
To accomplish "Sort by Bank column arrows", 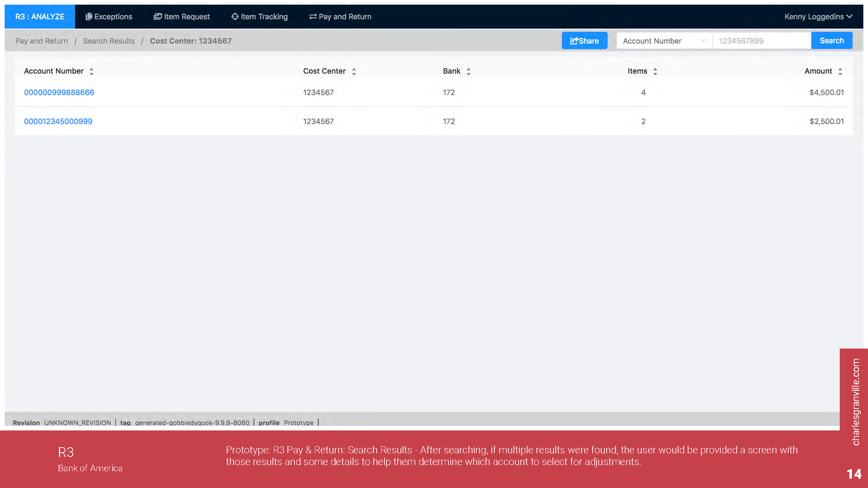I will click(469, 71).
